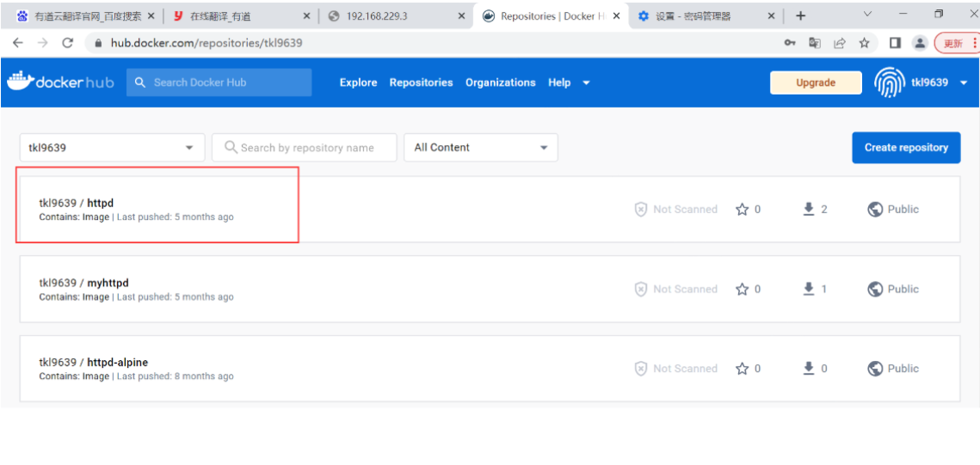Click 'Last pushed: 8 months ago' text
The image size is (980, 465).
176,376
